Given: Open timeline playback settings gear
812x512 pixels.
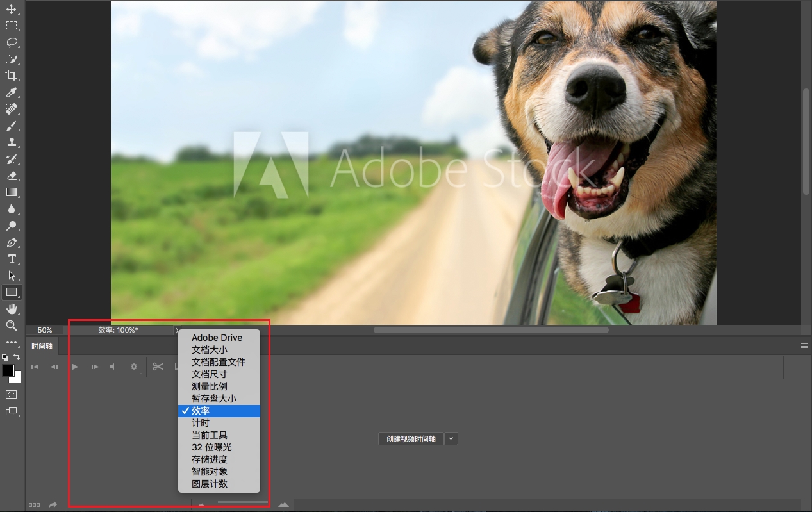Looking at the screenshot, I should pyautogui.click(x=134, y=367).
